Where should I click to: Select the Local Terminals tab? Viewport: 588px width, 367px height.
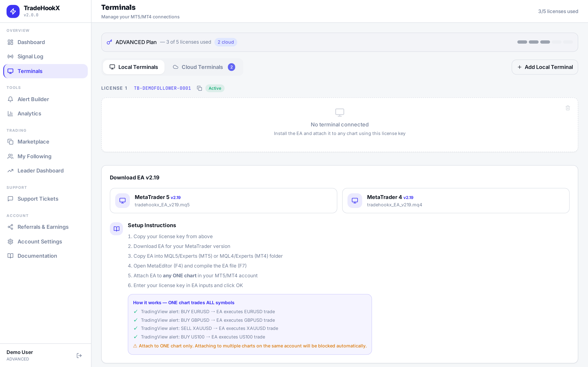tap(134, 67)
